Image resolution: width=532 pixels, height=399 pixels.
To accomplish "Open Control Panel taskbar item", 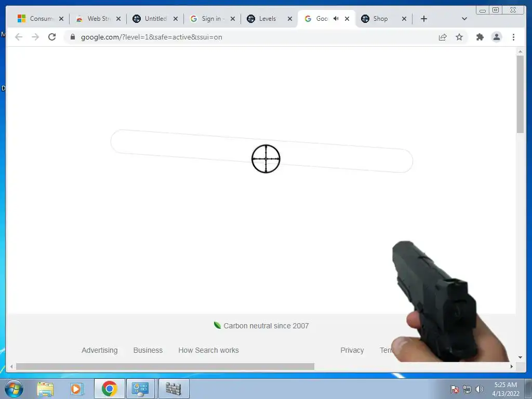I will point(140,389).
